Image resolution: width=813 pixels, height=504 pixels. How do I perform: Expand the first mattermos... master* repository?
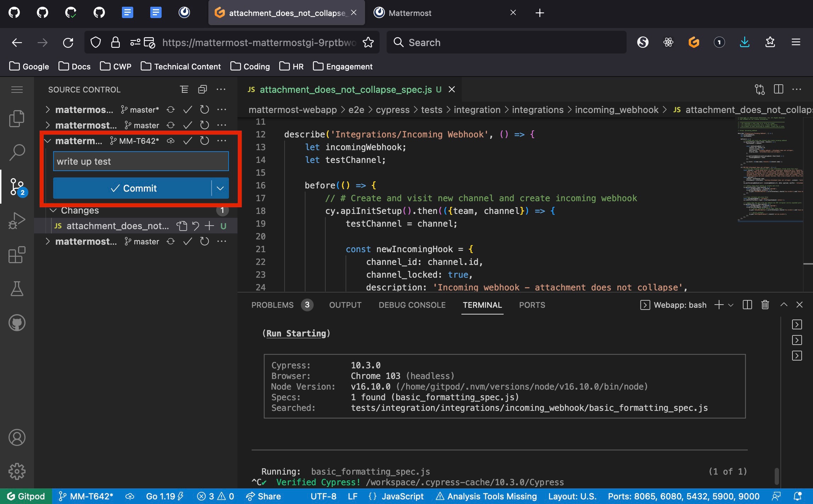point(47,110)
